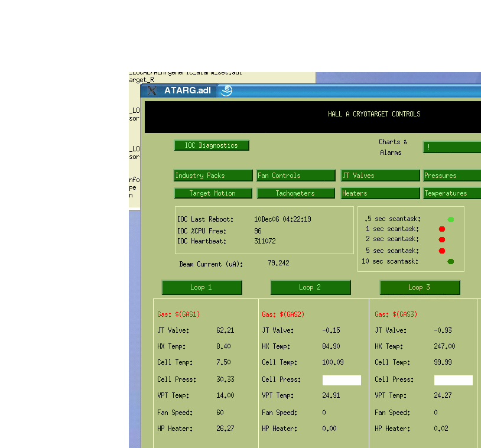Click the swirl icon beside ATARG.adl title
Screen dimensions: 481x448
[227, 90]
